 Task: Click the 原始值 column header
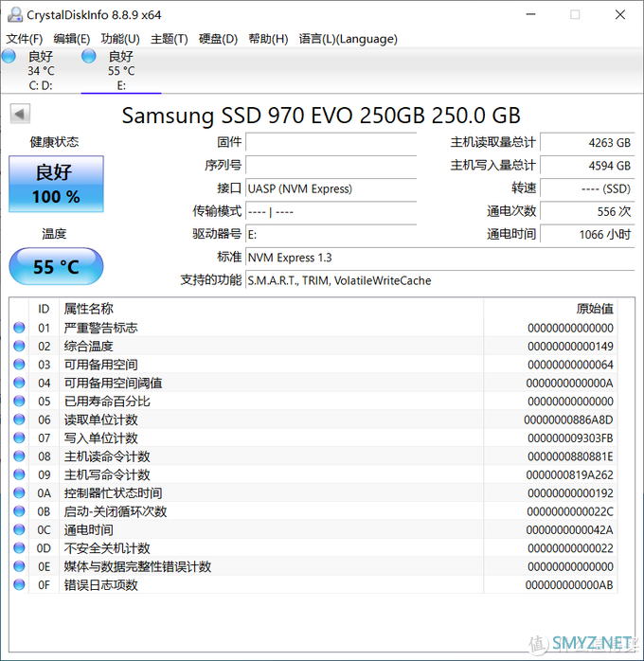tap(551, 309)
